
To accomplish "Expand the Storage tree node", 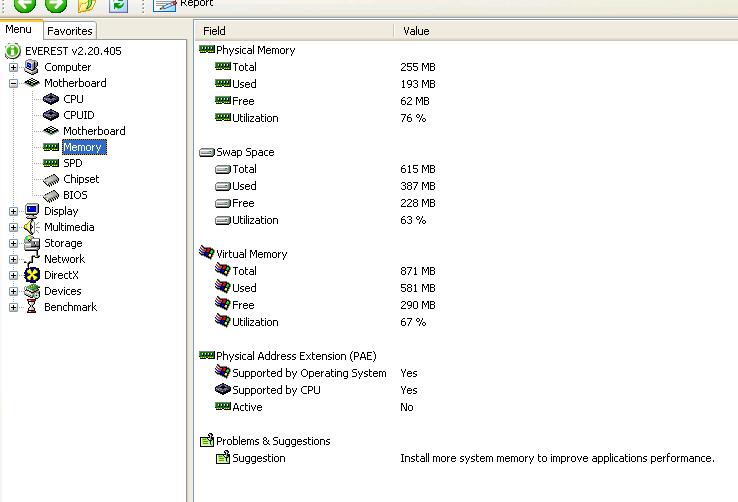I will (14, 243).
